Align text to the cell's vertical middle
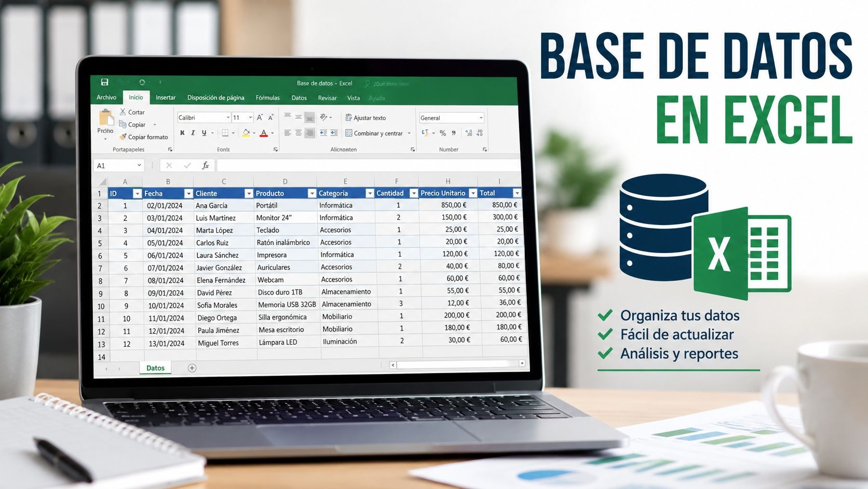 click(x=299, y=117)
